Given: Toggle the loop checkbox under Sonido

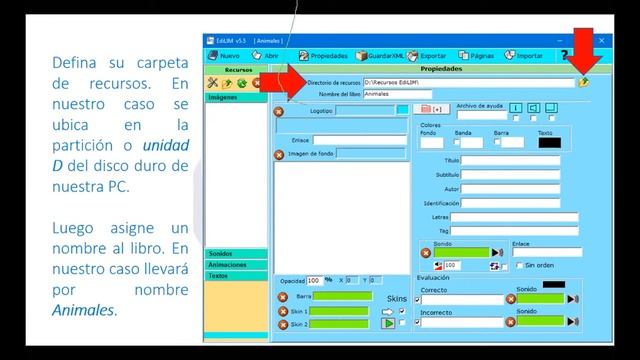Looking at the screenshot, I should (504, 267).
